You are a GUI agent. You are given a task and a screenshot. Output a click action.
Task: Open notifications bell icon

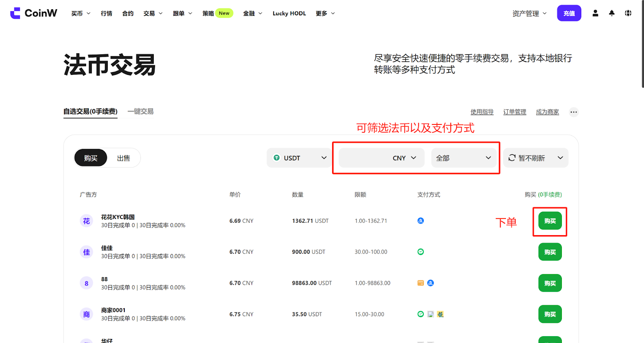point(612,13)
